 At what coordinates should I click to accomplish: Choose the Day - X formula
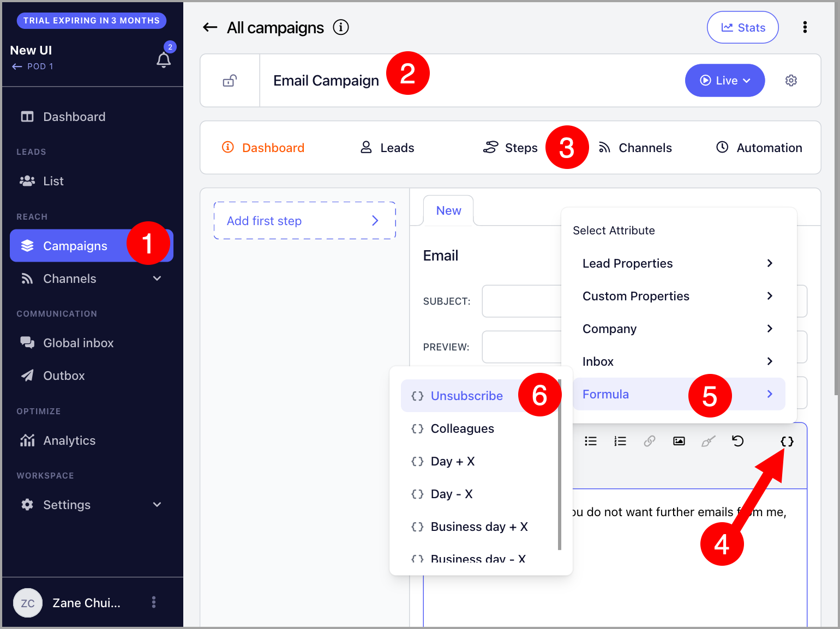tap(480, 494)
